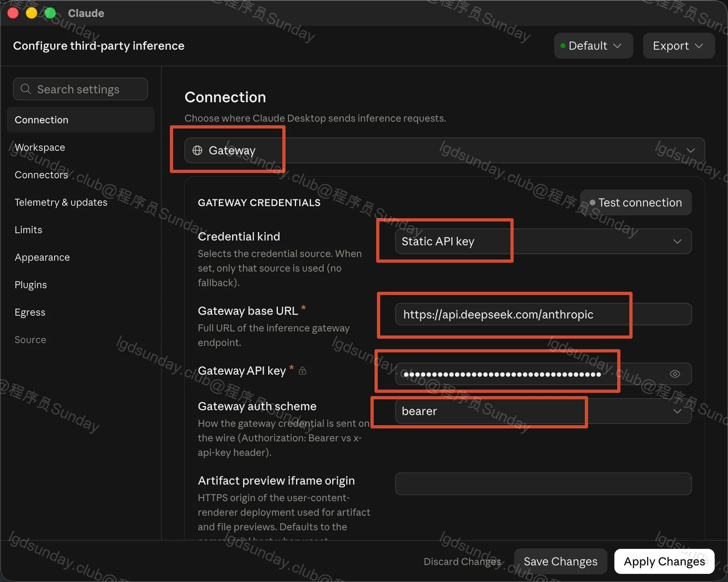Open the Credential kind Static API key dropdown
Screen dimensions: 728x582
(x=543, y=241)
